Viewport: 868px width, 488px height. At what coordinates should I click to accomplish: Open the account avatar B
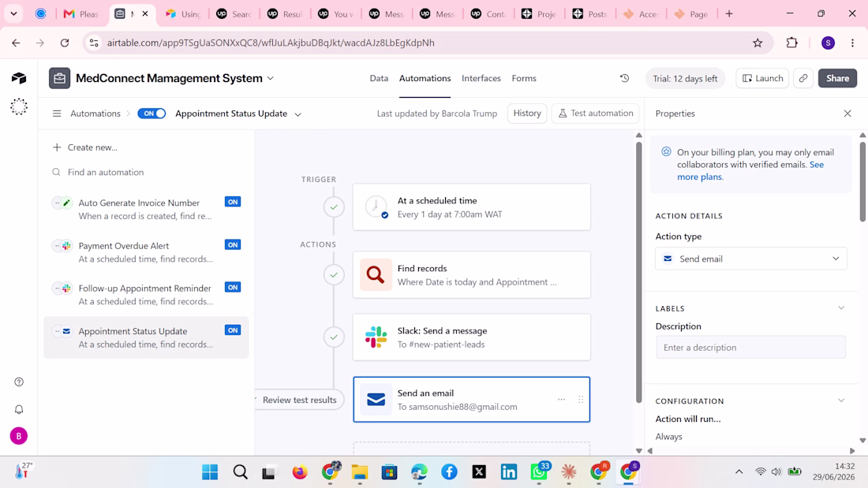click(19, 436)
